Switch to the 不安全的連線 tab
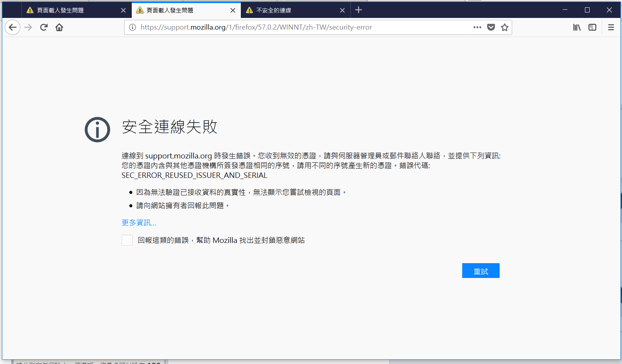This screenshot has width=622, height=364. pyautogui.click(x=288, y=11)
